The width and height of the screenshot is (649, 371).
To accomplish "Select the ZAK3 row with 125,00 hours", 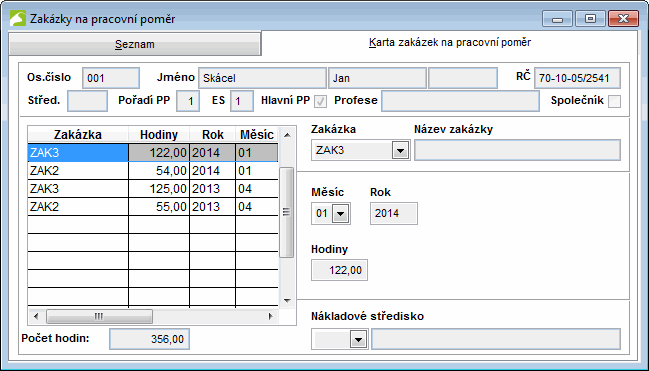I will 153,189.
